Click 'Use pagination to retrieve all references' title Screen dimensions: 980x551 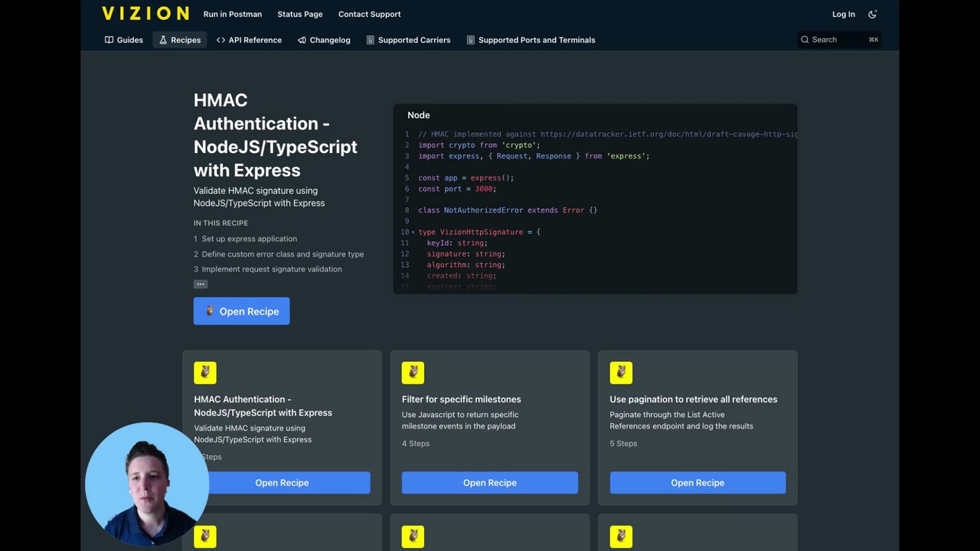tap(694, 399)
